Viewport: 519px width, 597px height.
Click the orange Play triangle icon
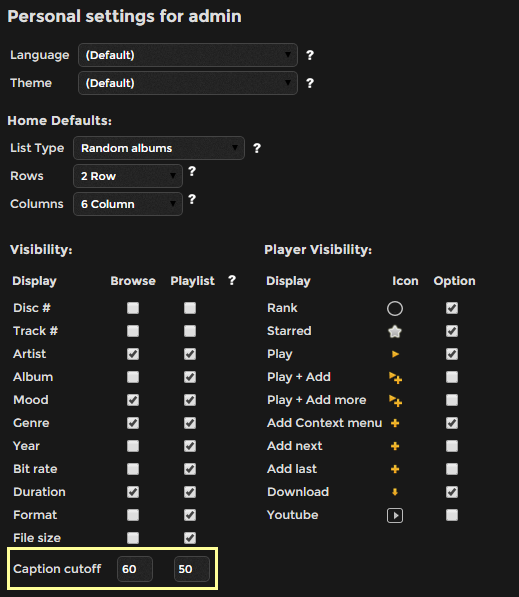pos(395,354)
